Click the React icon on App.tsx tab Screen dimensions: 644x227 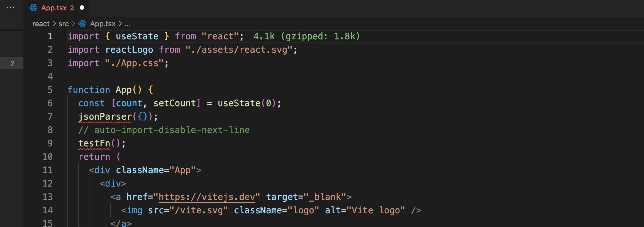(33, 8)
